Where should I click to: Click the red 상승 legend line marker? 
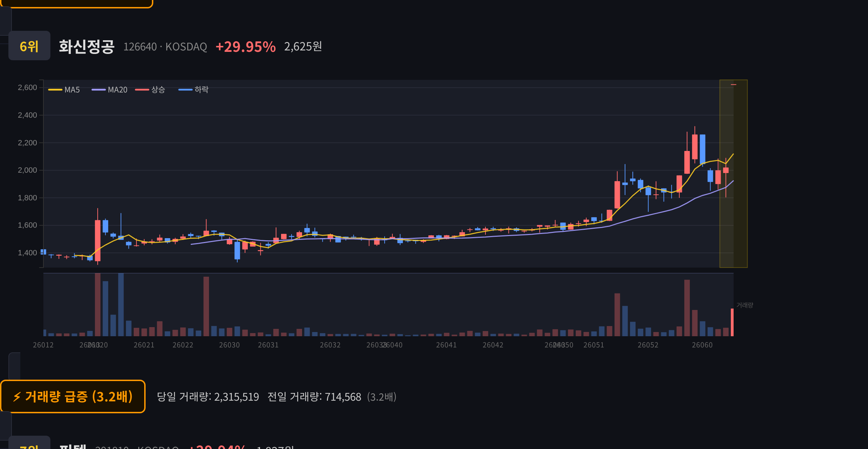[x=142, y=90]
